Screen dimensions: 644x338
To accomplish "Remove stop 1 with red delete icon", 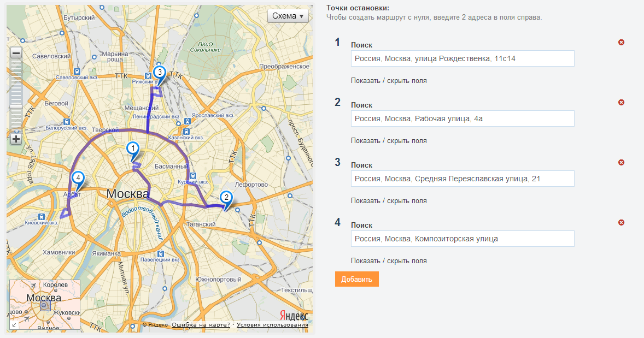I will (621, 43).
